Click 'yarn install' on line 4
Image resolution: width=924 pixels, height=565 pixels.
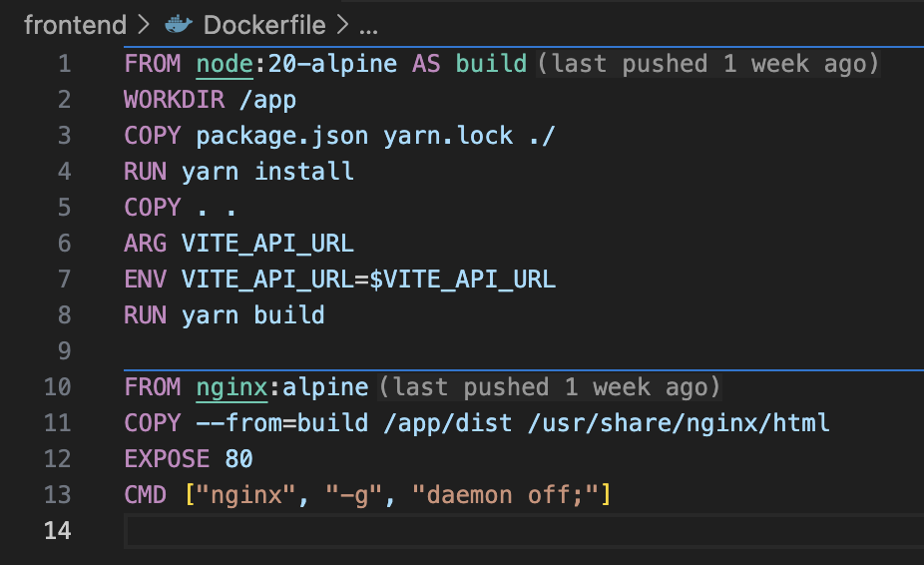tap(267, 172)
